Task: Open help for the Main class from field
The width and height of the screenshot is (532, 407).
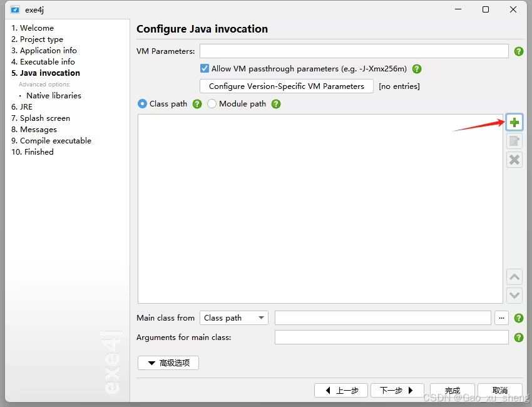Action: [x=518, y=318]
